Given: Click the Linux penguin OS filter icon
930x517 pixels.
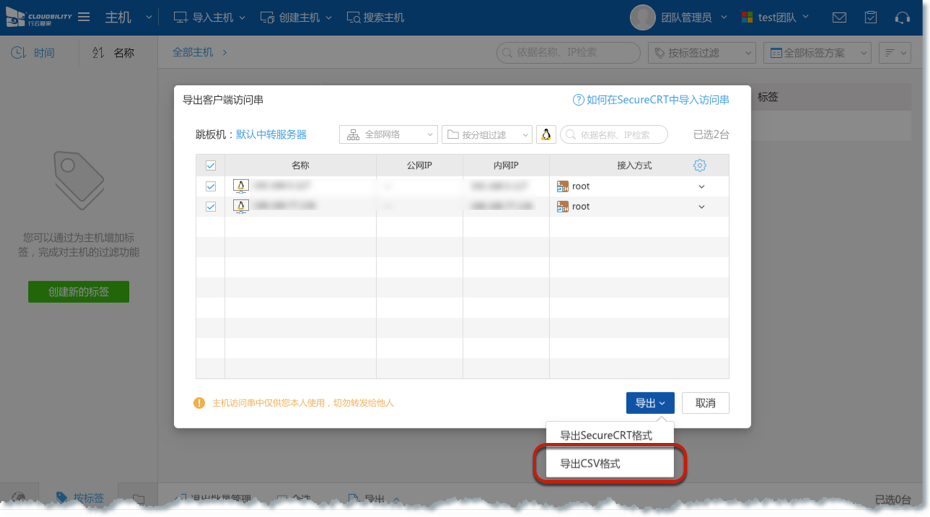Looking at the screenshot, I should (x=546, y=135).
